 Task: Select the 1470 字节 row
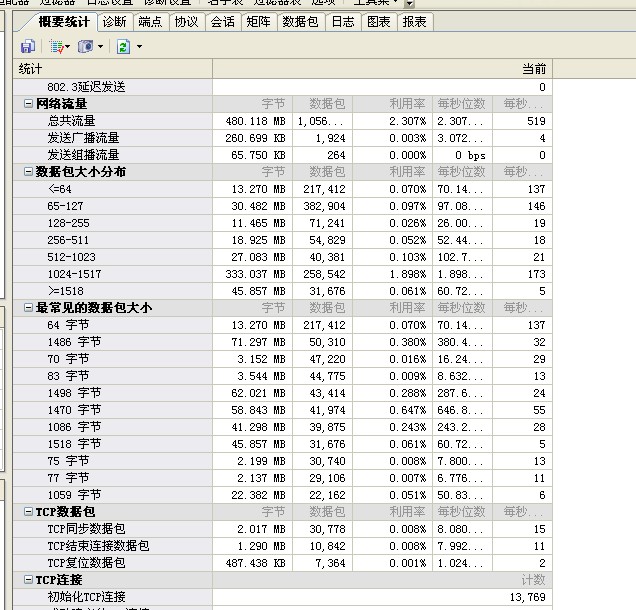pos(282,410)
